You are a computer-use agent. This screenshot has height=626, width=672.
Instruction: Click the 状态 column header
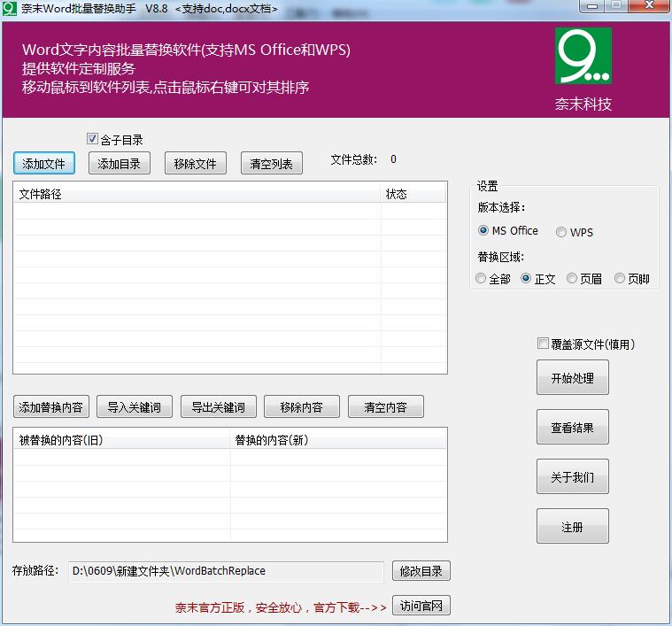coord(413,194)
